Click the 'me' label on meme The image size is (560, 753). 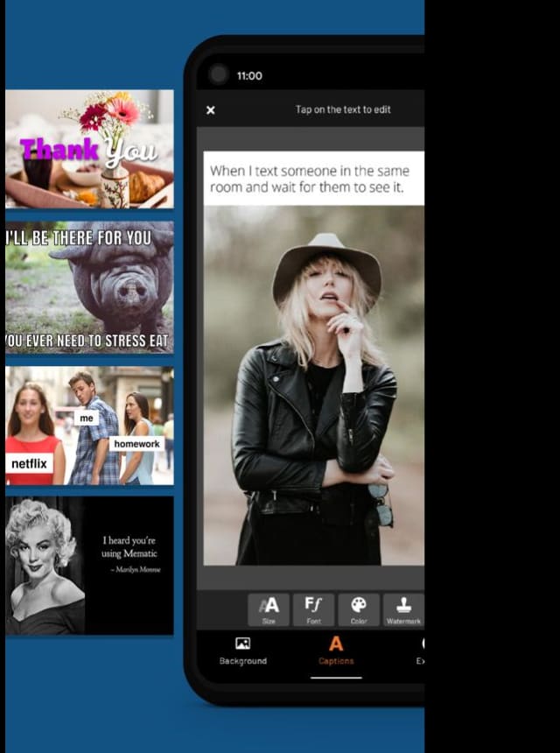pos(87,418)
